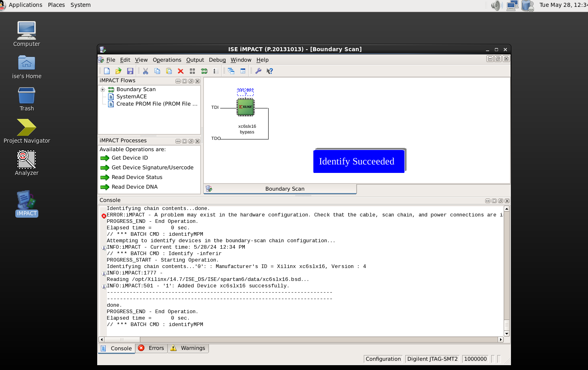Click the Tile windows toolbar icon
588x370 pixels.
[243, 71]
